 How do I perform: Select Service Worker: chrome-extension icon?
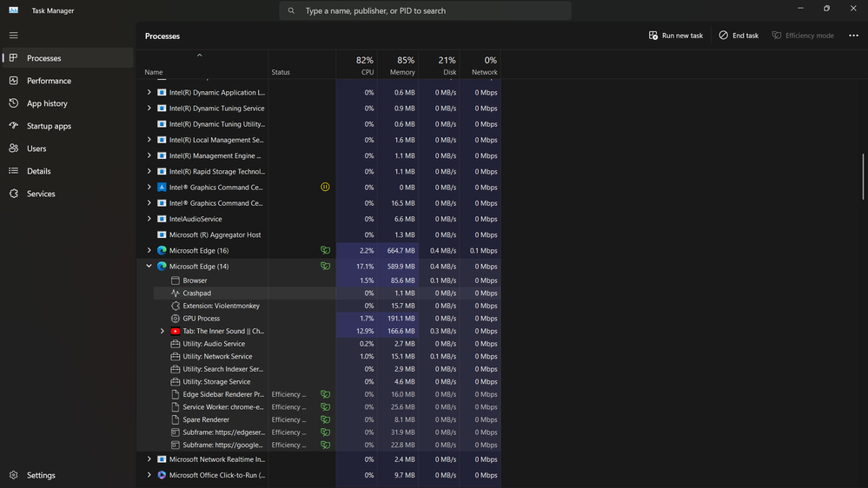pos(175,407)
